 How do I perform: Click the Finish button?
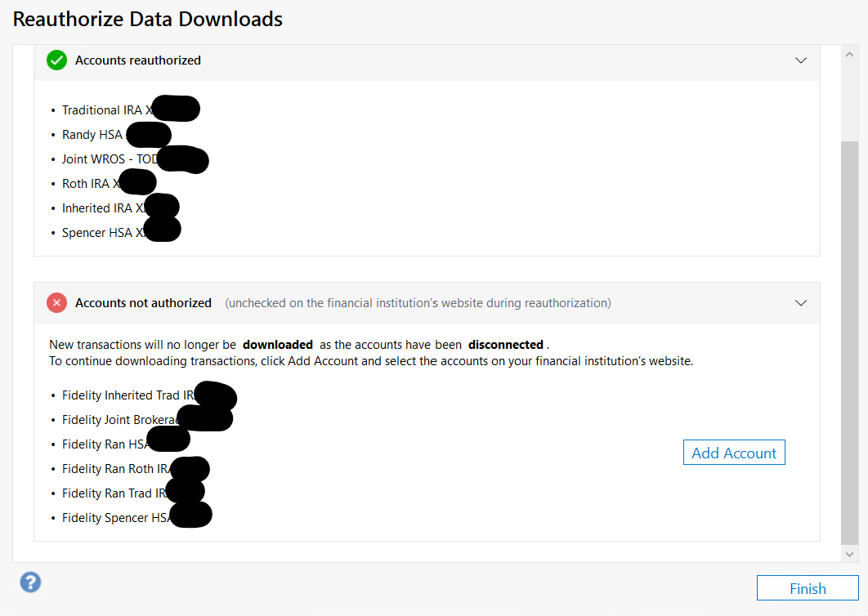[x=808, y=587]
